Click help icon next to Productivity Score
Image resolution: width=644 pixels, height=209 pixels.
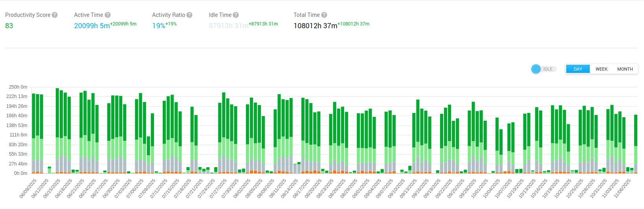pos(55,15)
